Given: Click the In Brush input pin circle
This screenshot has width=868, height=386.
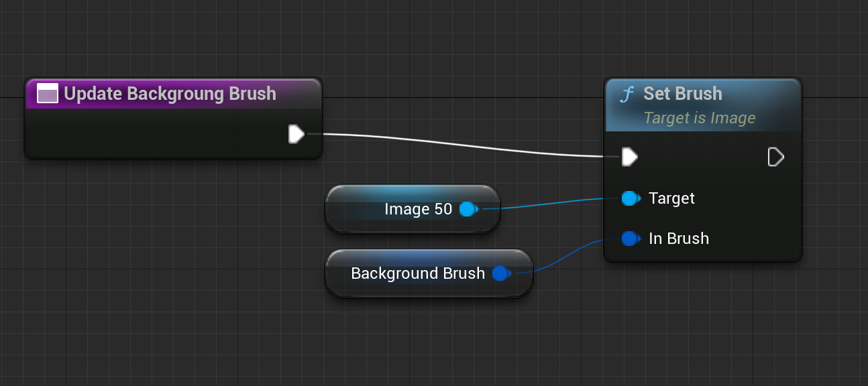Looking at the screenshot, I should pos(629,239).
